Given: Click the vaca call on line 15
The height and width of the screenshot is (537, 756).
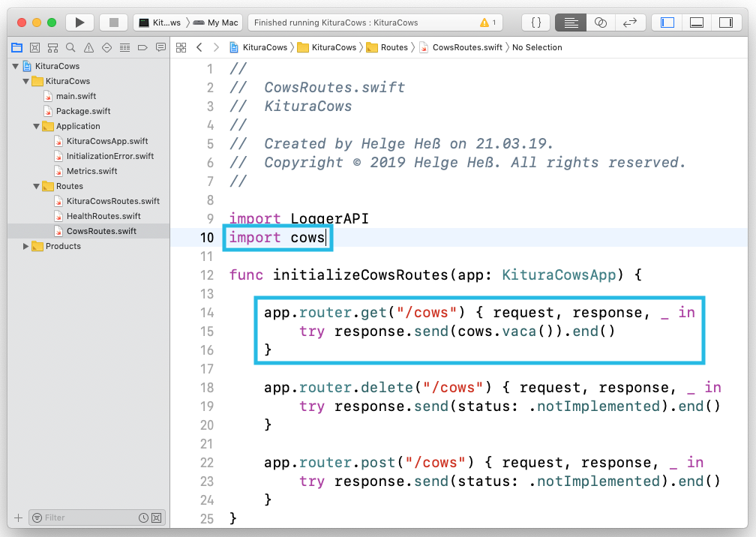Looking at the screenshot, I should (519, 331).
